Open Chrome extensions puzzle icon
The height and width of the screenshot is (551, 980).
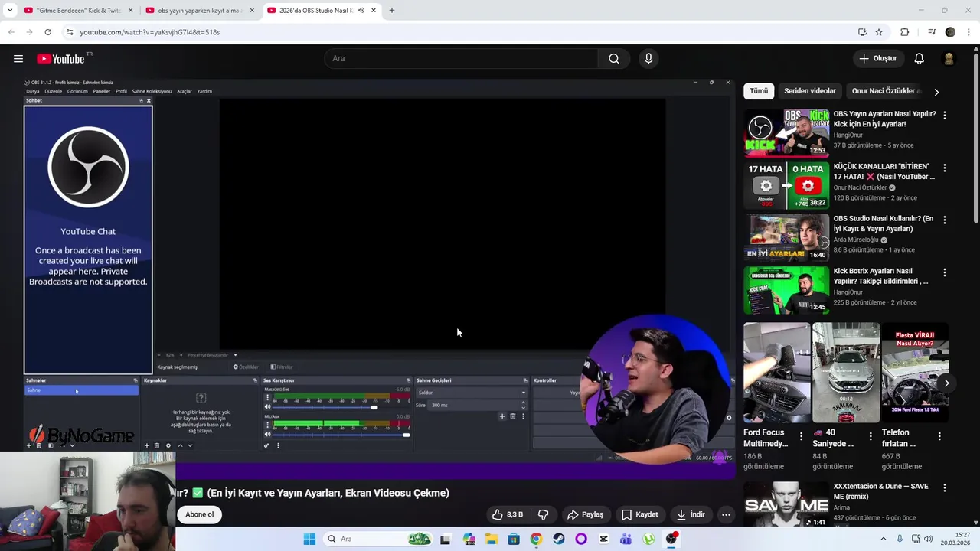coord(904,32)
